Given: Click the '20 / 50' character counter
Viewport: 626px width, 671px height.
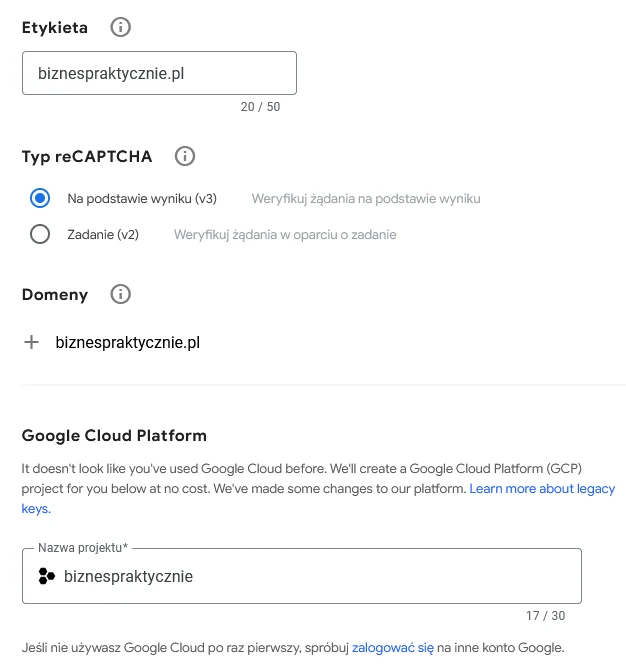Looking at the screenshot, I should [260, 107].
